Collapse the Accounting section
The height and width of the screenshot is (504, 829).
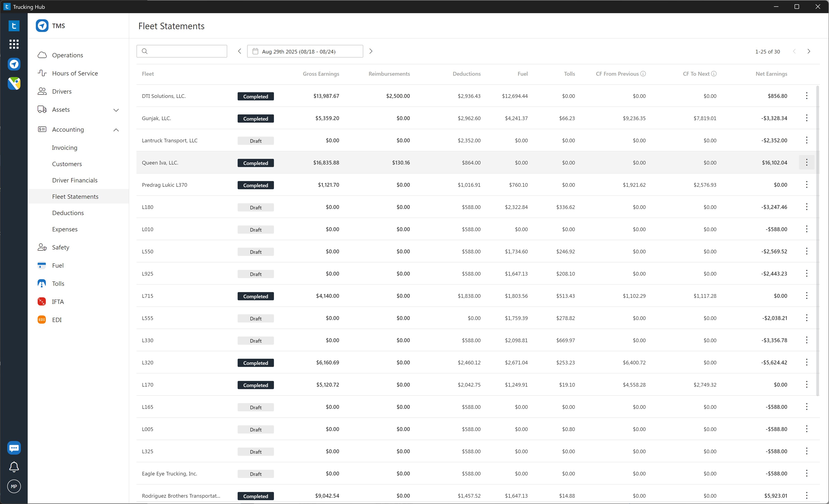(x=116, y=130)
